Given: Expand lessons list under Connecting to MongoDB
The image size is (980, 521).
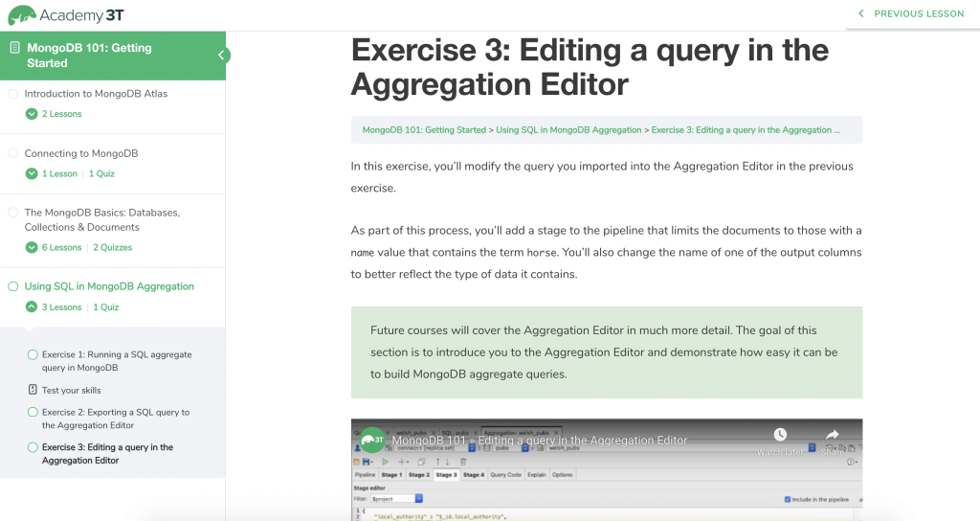Looking at the screenshot, I should point(32,174).
